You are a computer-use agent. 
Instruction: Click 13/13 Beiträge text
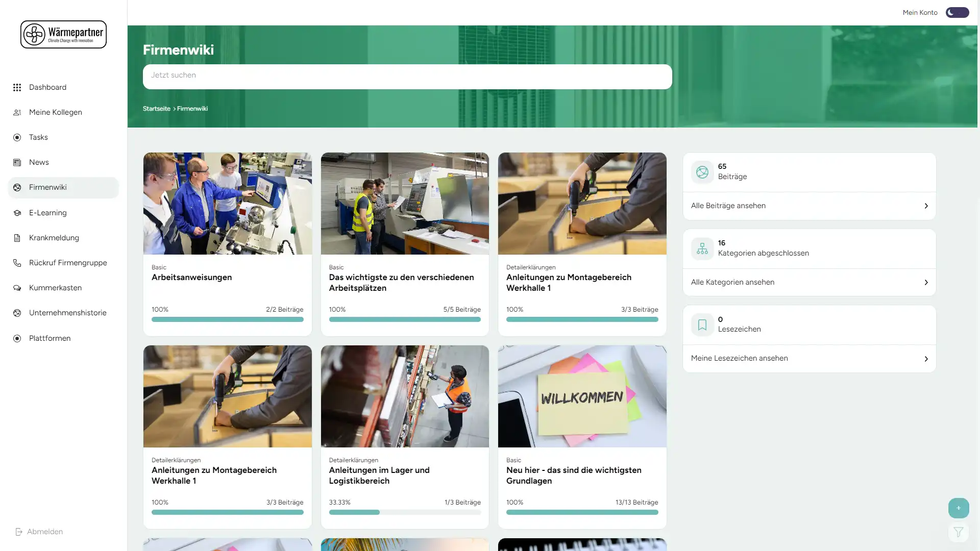coord(636,503)
